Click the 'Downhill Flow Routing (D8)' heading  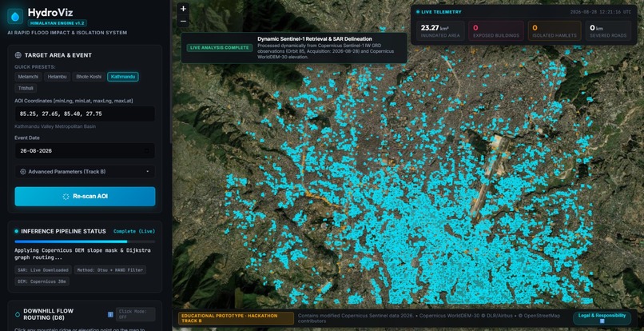coord(49,314)
